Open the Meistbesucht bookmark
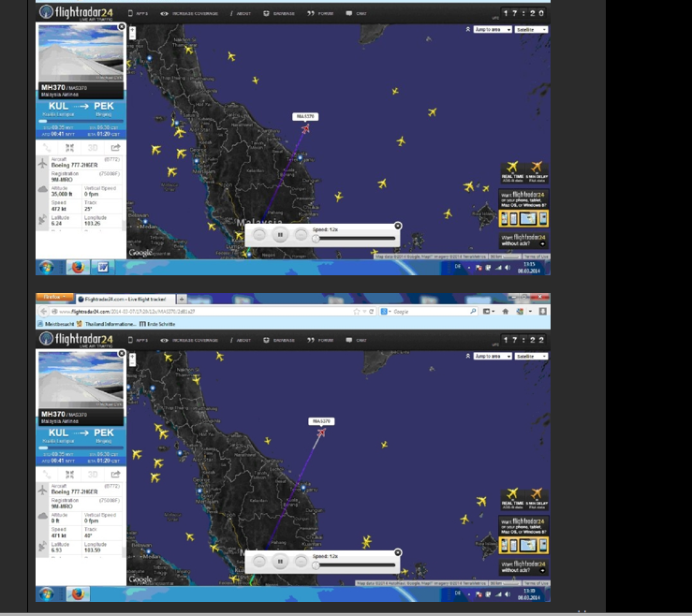692x616 pixels. [x=56, y=324]
